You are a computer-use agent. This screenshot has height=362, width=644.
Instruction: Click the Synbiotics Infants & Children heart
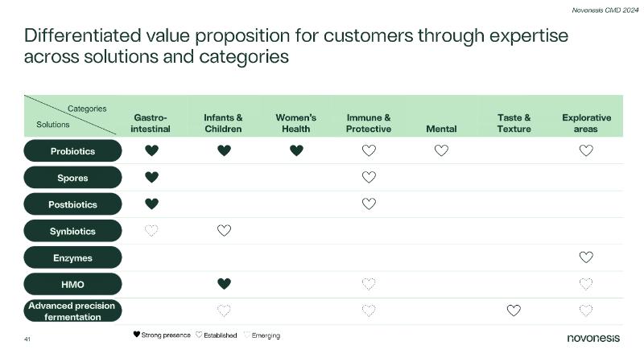tap(224, 231)
